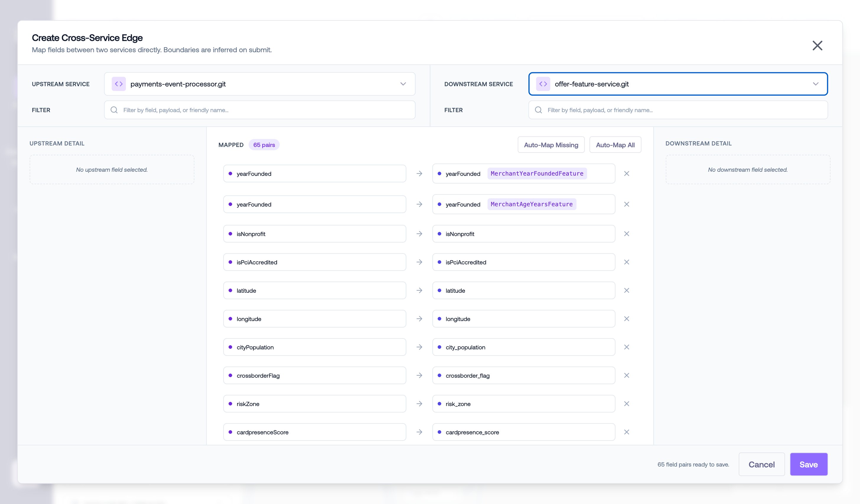Click the MerchantAgeYearsFeature tag
Image resolution: width=860 pixels, height=504 pixels.
[x=531, y=204]
